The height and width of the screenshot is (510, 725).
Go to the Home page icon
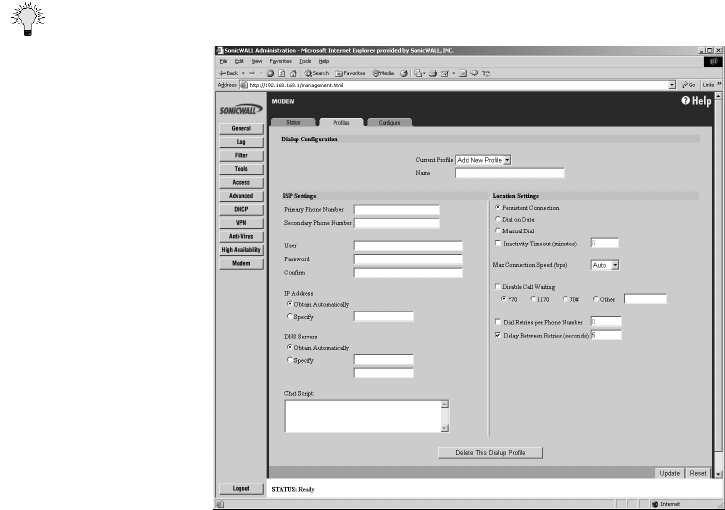(x=293, y=73)
